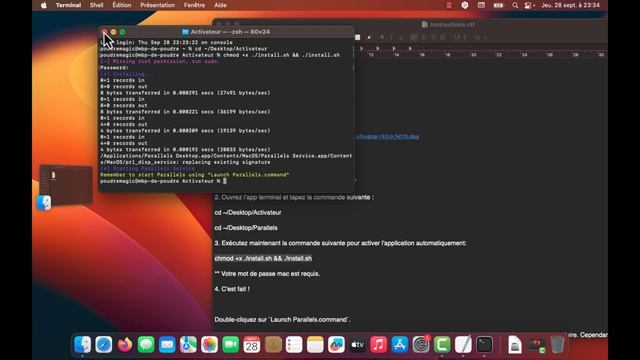Image resolution: width=640 pixels, height=360 pixels.
Task: Click '4. C'est fait !' line
Action: (232, 289)
